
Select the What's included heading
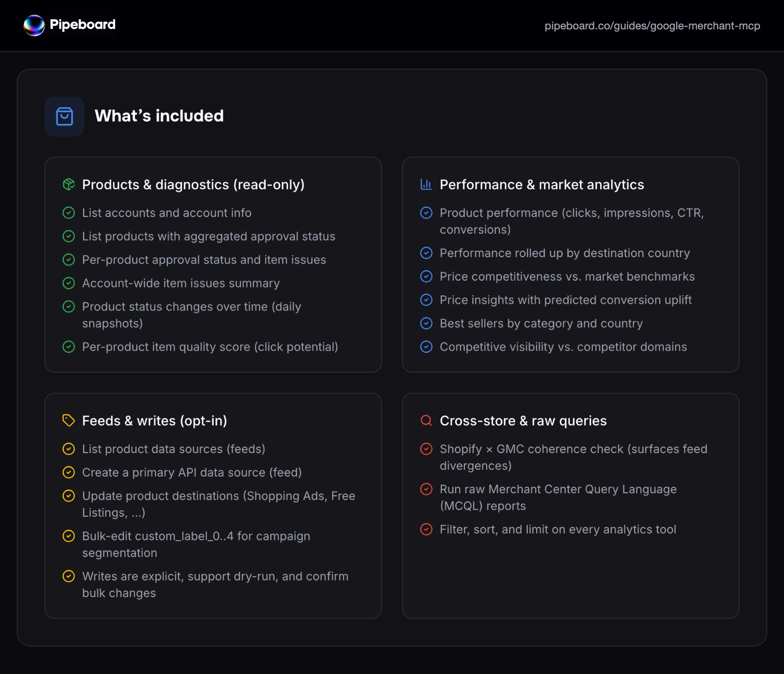(x=159, y=116)
